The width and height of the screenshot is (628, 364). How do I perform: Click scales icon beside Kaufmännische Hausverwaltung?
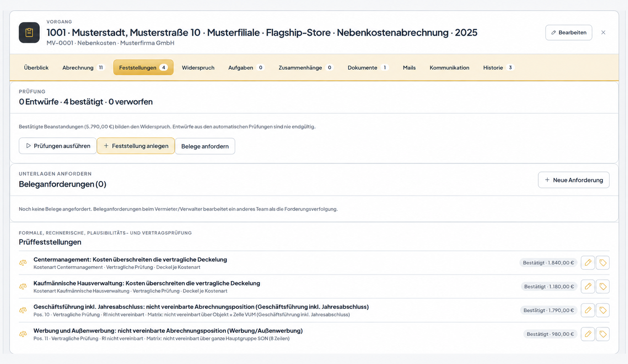click(23, 286)
